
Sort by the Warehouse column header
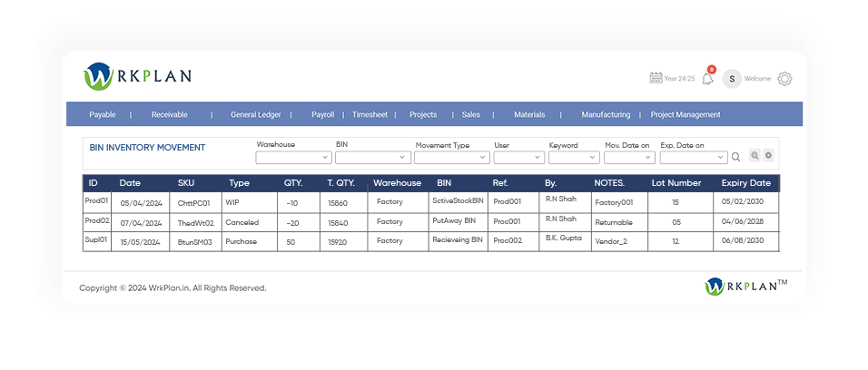(x=397, y=183)
